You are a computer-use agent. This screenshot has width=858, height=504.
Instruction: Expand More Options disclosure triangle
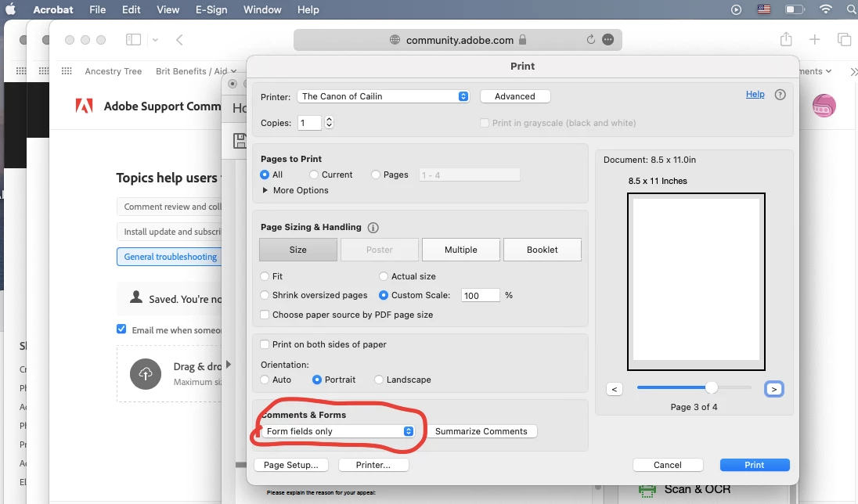click(265, 190)
